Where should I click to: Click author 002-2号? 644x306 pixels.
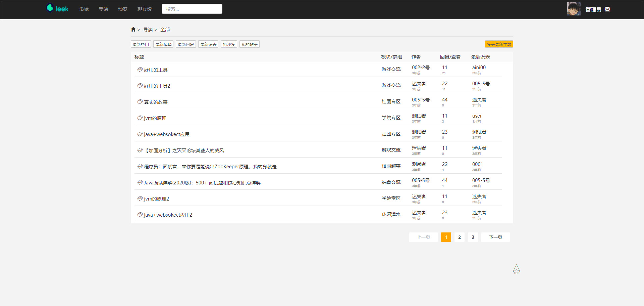tap(421, 68)
